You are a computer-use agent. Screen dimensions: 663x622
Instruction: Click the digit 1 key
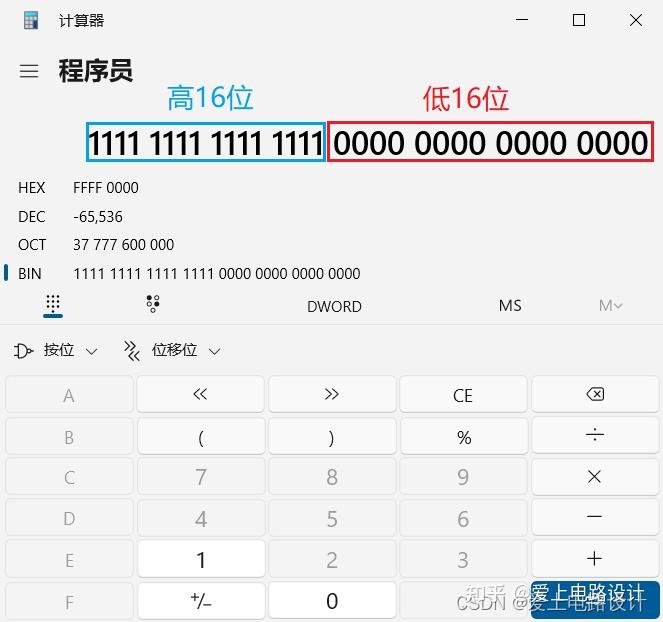pos(201,559)
